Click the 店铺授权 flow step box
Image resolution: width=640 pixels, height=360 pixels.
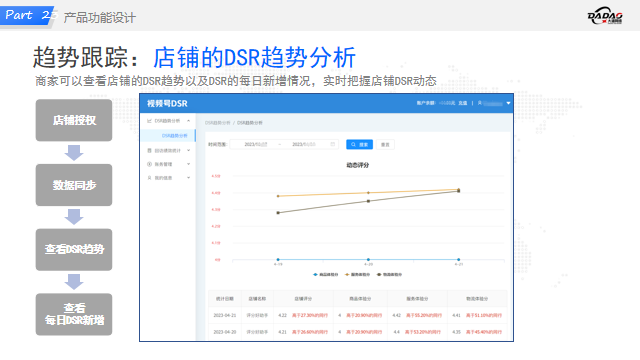74,120
